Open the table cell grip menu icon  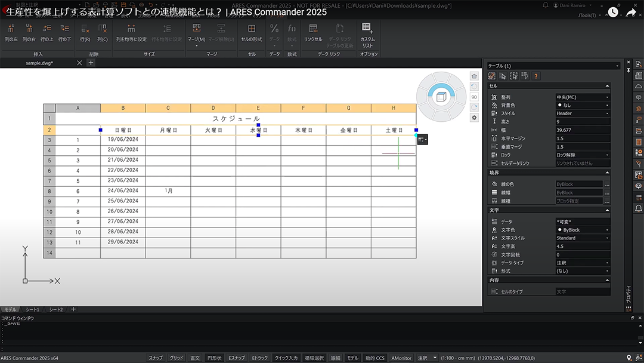click(x=422, y=140)
